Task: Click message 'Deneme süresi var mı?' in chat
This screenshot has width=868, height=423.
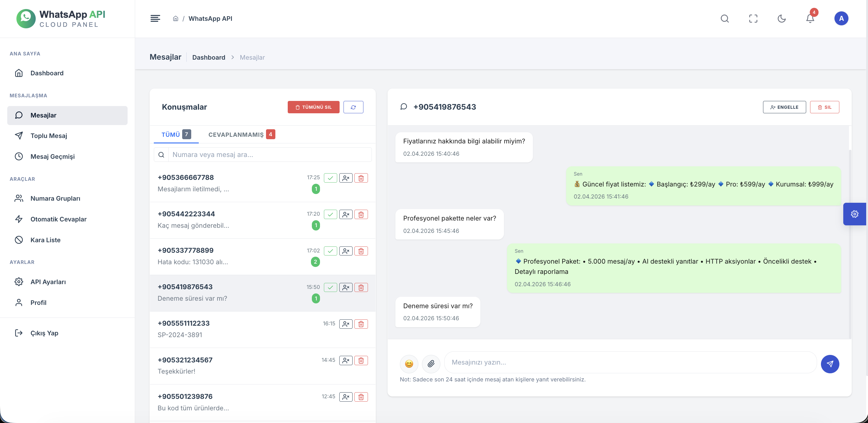Action: click(437, 312)
